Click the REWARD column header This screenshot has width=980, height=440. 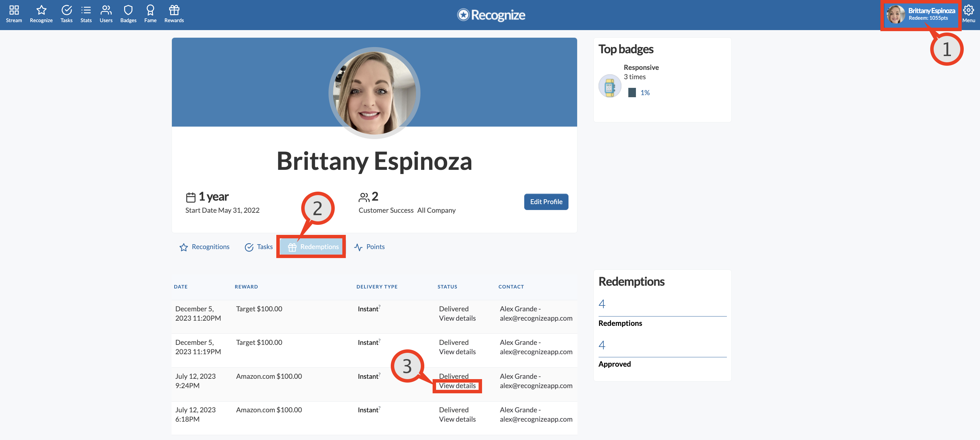tap(246, 287)
